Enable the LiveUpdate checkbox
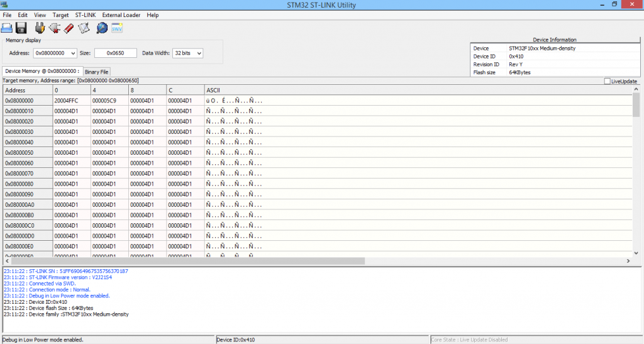The image size is (644, 344). tap(607, 81)
